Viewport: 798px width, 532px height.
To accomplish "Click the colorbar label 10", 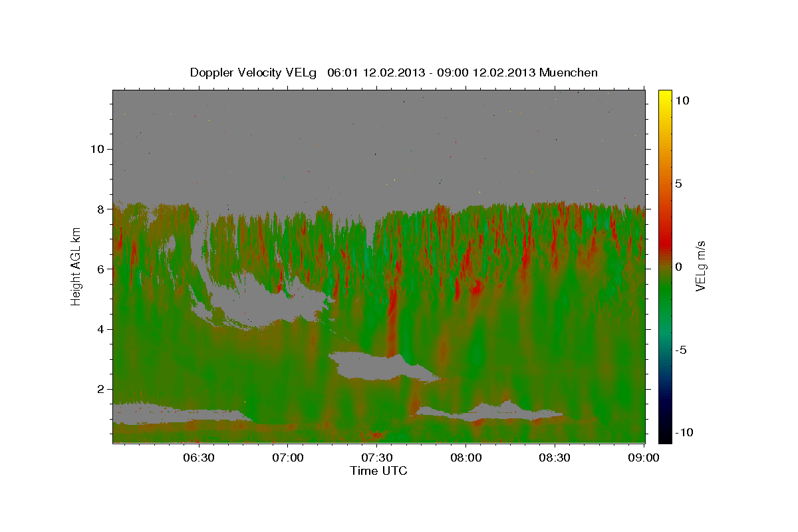I will (x=682, y=100).
